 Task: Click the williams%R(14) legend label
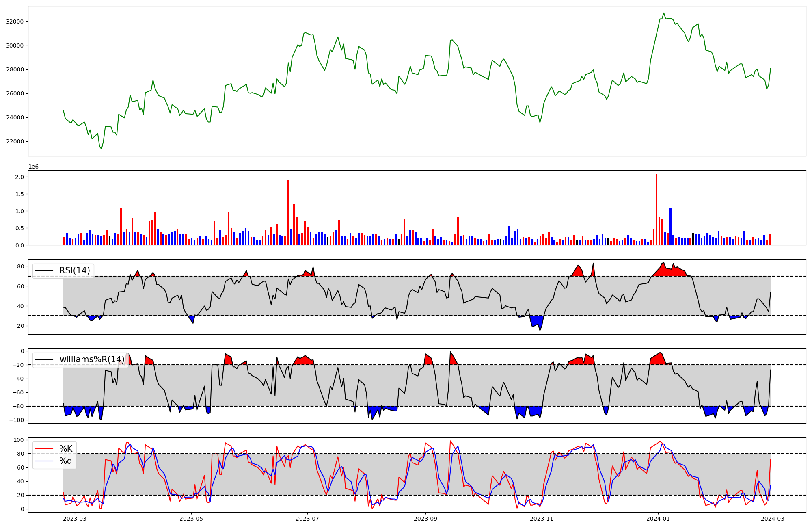92,359
